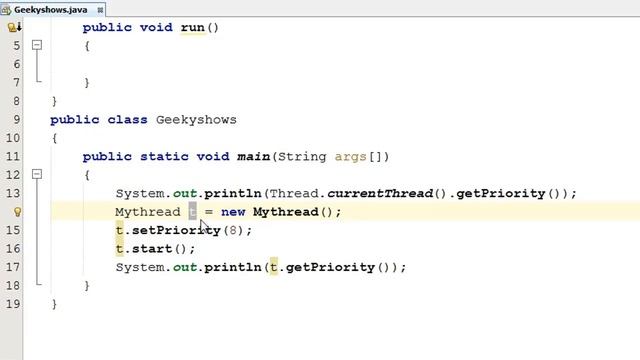
Task: Click line number 19 in the gutter
Action: 13,304
